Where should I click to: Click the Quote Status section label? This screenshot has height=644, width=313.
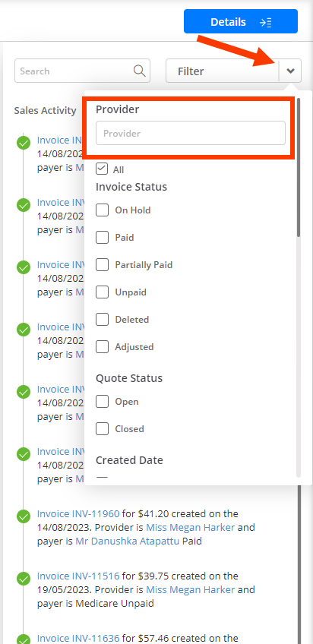click(x=129, y=378)
